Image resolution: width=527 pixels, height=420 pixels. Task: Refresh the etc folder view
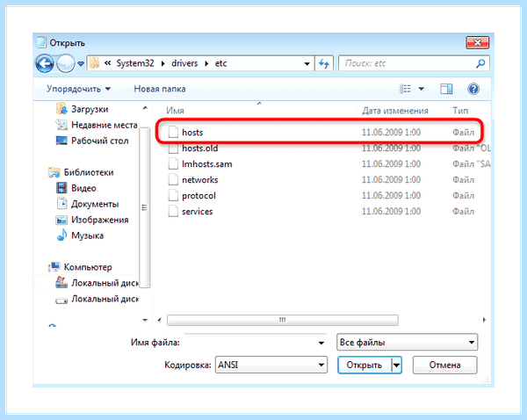[x=324, y=63]
